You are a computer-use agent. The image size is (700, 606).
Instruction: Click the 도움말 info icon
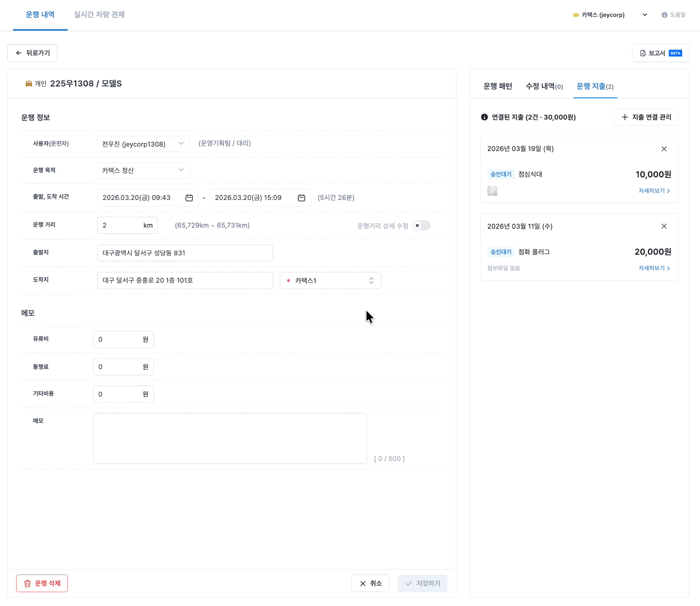[664, 15]
